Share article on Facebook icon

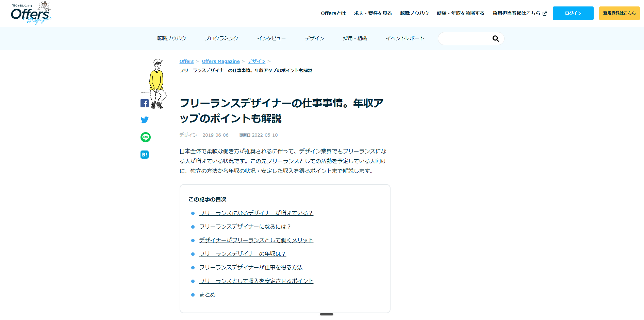click(145, 104)
